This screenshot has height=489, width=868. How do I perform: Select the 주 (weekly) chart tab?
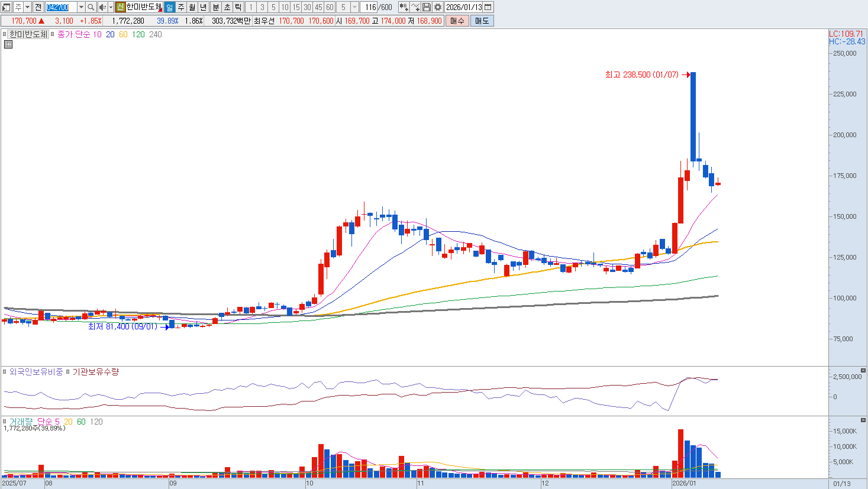181,7
